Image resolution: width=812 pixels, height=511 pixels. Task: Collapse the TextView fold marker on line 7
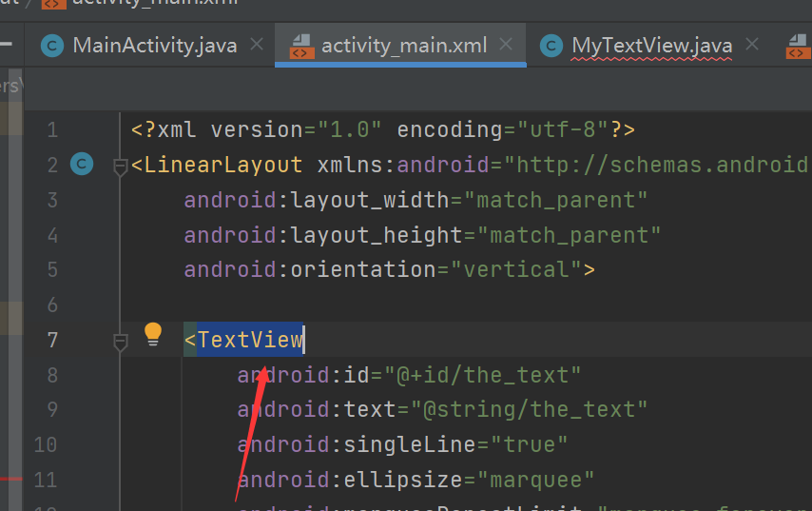(x=120, y=342)
